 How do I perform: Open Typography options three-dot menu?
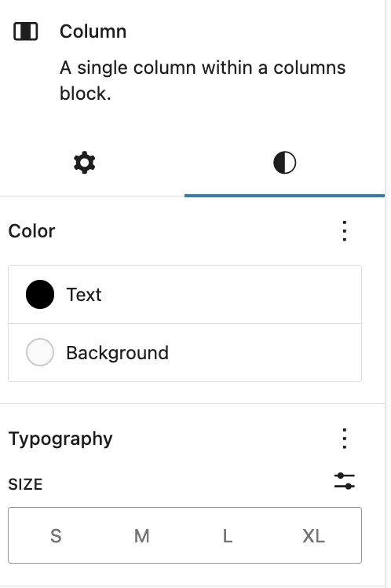345,439
